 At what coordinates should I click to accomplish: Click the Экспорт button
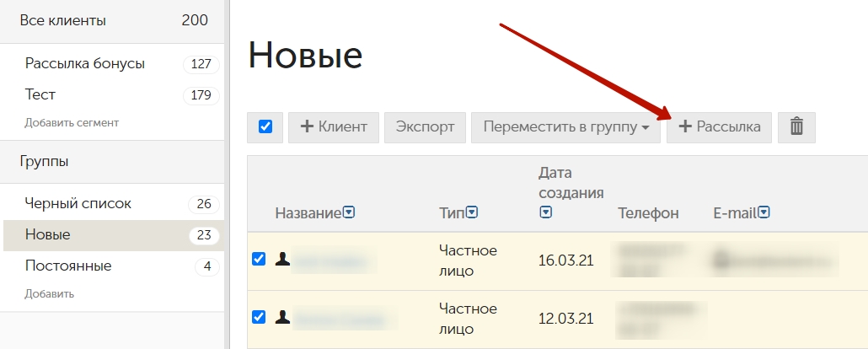(x=425, y=127)
